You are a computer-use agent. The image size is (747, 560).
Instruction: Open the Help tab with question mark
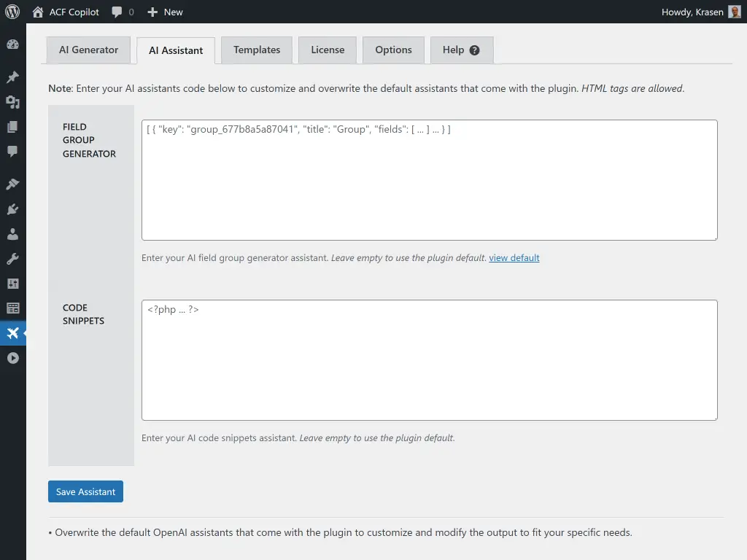pyautogui.click(x=461, y=50)
